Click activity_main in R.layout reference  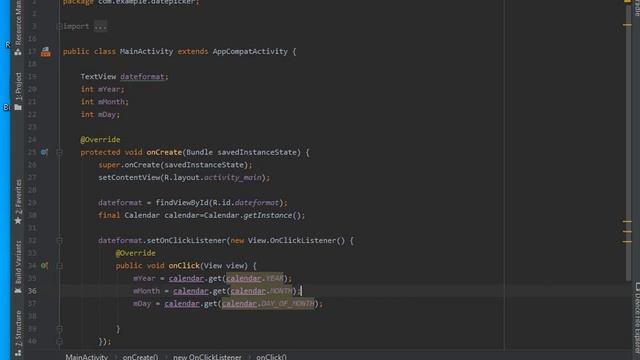[x=232, y=178]
